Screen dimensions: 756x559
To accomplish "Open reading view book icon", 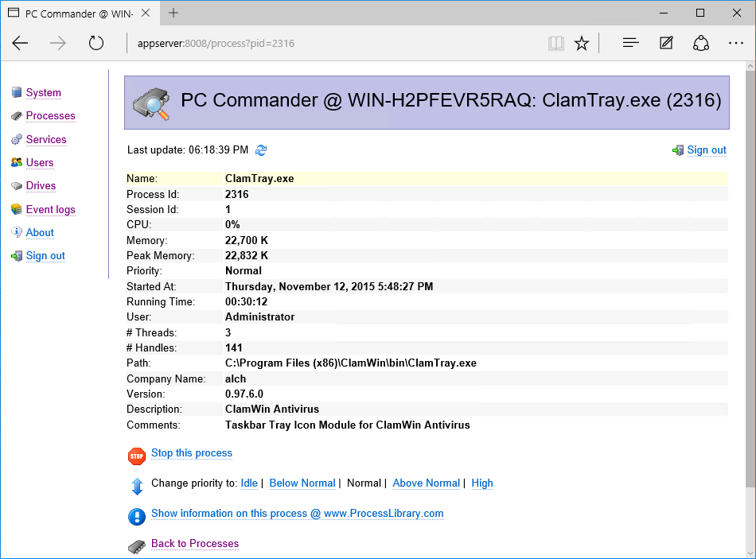I will click(556, 44).
